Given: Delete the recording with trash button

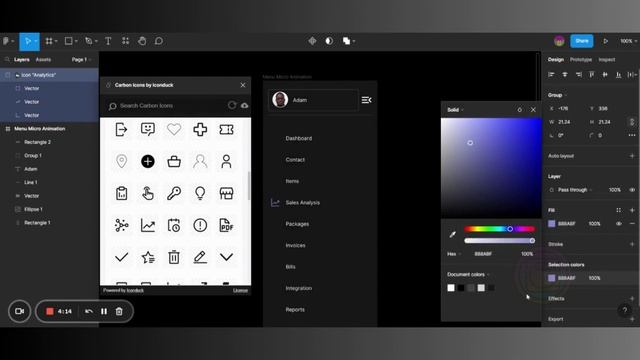Looking at the screenshot, I should 119,311.
